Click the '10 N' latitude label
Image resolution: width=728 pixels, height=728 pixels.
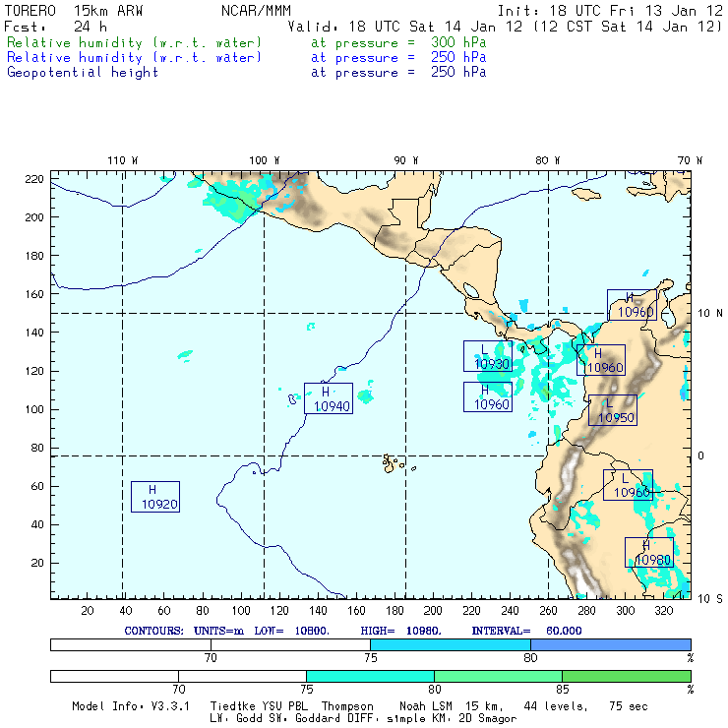[x=710, y=314]
